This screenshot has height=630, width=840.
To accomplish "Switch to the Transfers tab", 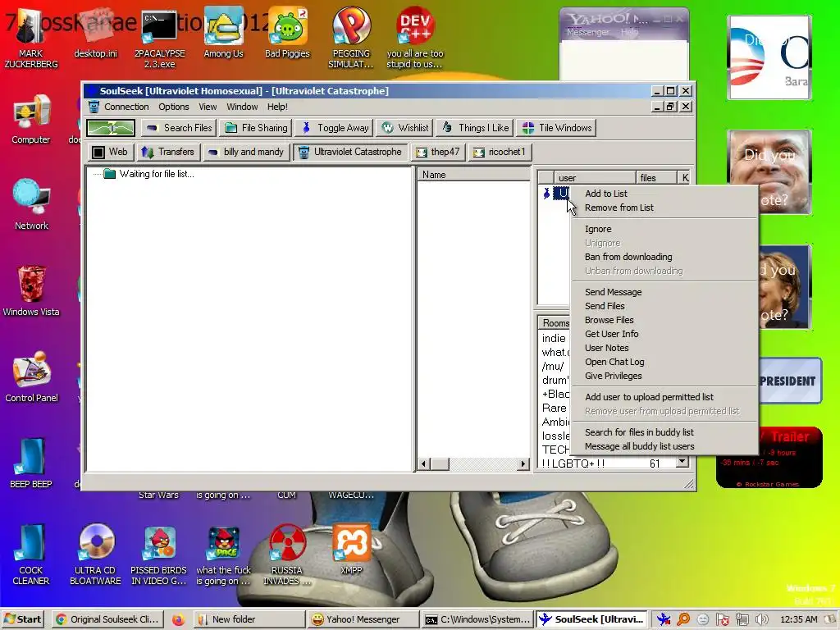I will [167, 152].
